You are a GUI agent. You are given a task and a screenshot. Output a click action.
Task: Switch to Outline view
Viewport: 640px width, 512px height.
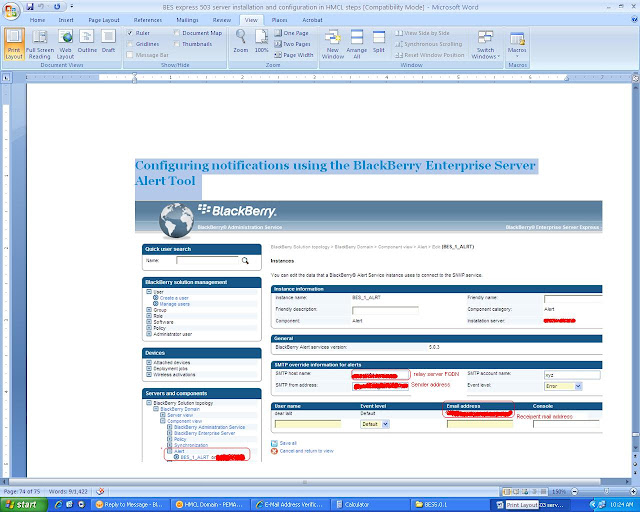tap(87, 41)
